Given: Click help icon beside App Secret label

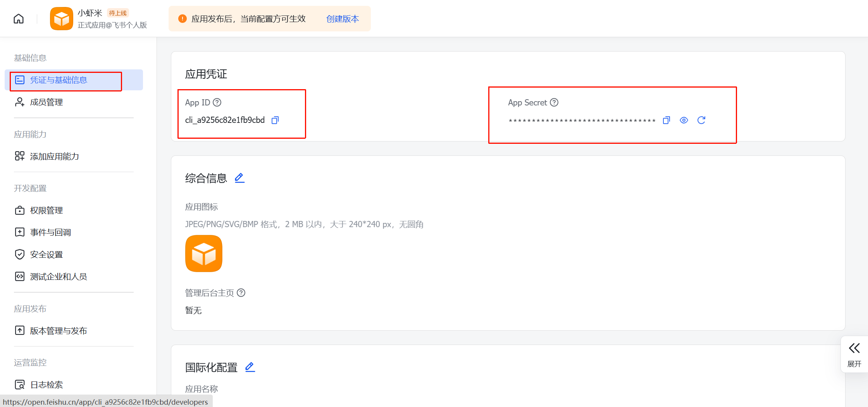Looking at the screenshot, I should click(555, 102).
